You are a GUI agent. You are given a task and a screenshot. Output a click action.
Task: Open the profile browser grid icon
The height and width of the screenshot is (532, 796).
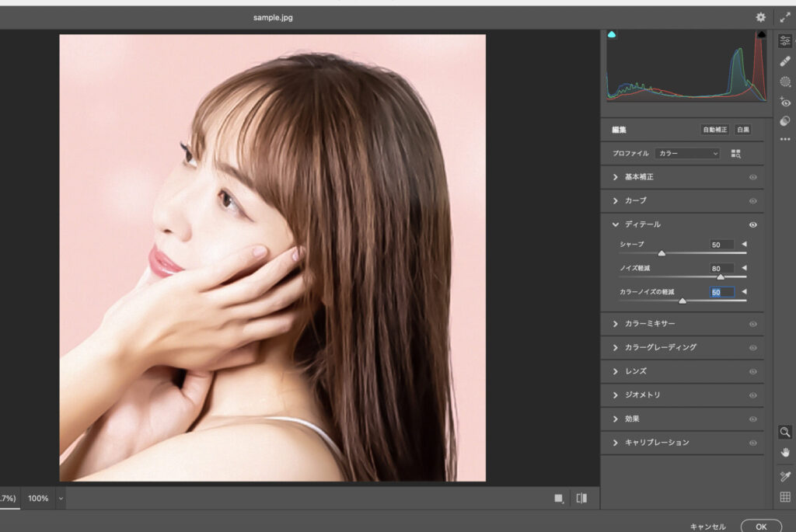point(735,154)
